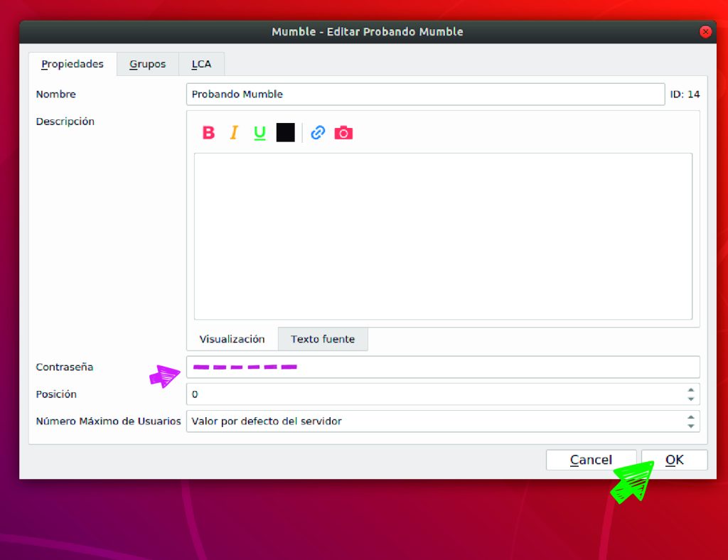
Task: Click the Descripción label
Action: 65,122
